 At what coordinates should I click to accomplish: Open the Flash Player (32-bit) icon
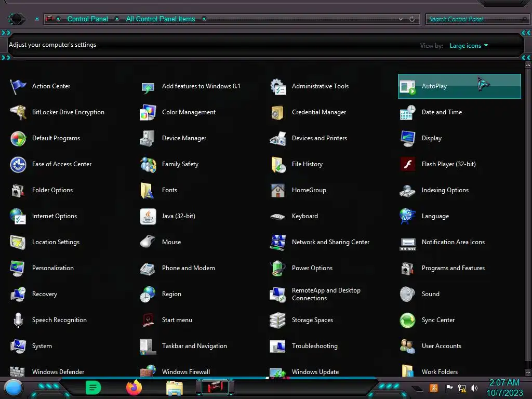[407, 165]
